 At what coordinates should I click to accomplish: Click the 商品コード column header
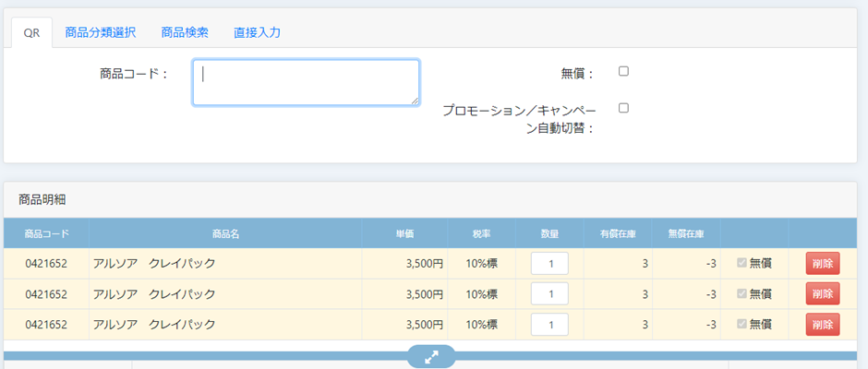click(46, 233)
